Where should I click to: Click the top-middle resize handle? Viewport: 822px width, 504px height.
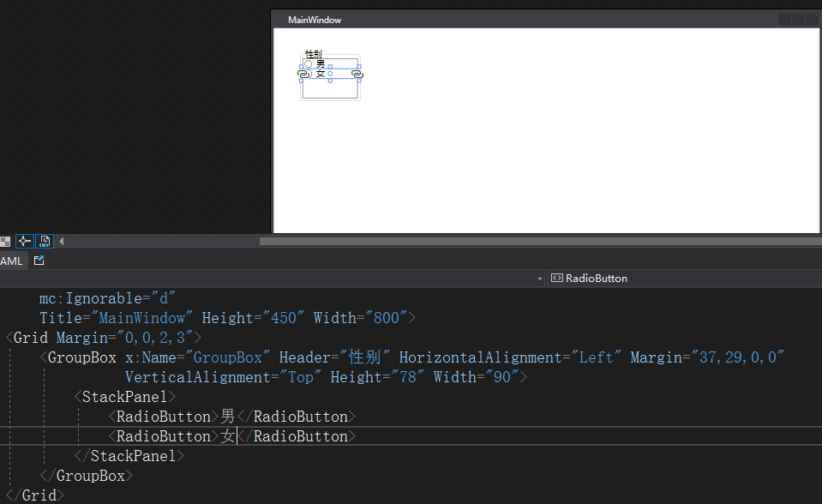click(x=330, y=67)
